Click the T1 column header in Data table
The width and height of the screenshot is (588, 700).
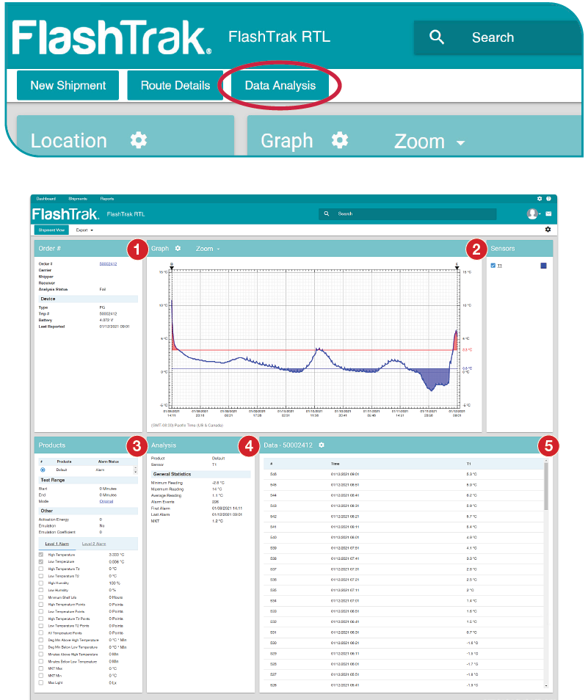[x=468, y=464]
